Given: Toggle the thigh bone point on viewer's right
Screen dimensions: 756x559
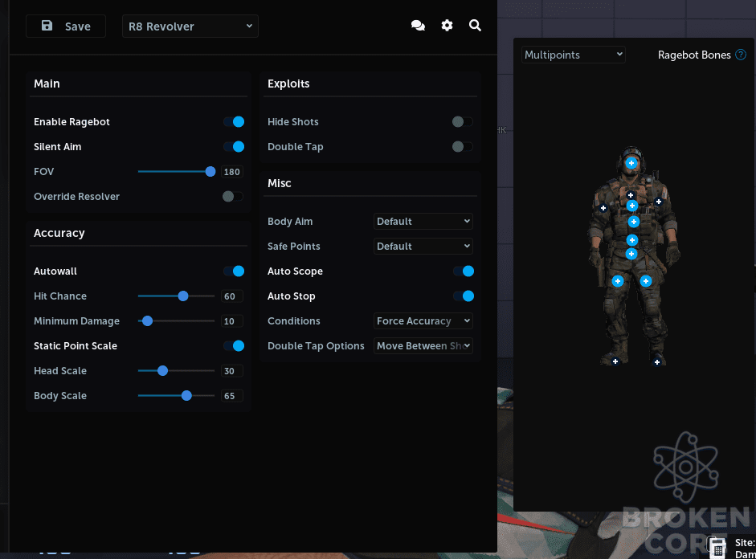Looking at the screenshot, I should [x=646, y=281].
